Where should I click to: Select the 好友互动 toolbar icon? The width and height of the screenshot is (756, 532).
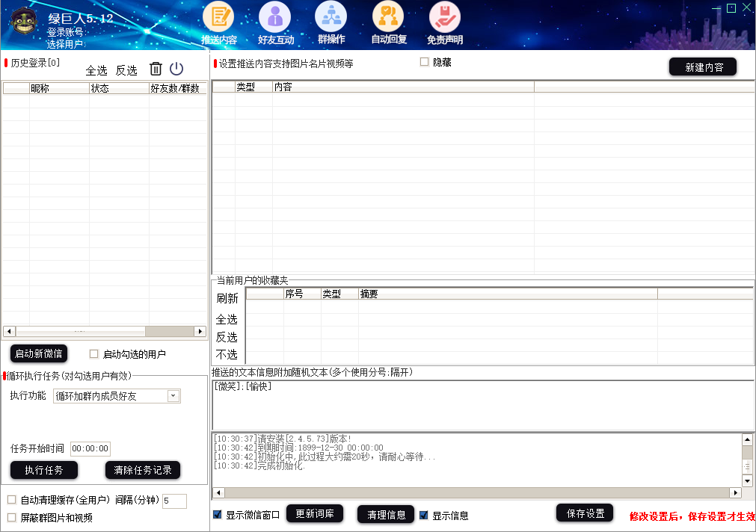[x=274, y=16]
